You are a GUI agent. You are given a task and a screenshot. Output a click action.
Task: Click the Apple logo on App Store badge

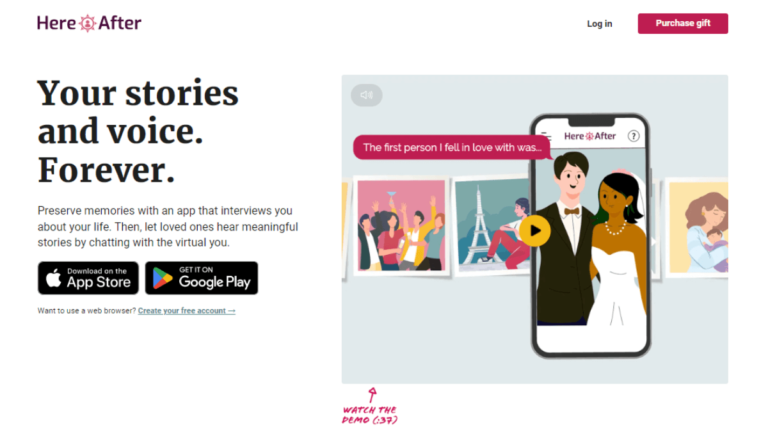click(x=53, y=278)
